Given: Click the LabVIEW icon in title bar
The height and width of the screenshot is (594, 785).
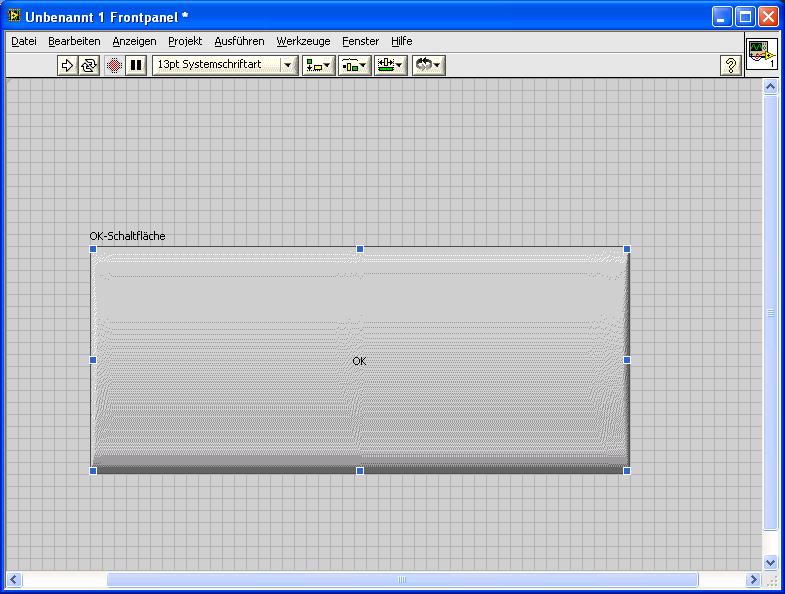Looking at the screenshot, I should click(x=14, y=16).
